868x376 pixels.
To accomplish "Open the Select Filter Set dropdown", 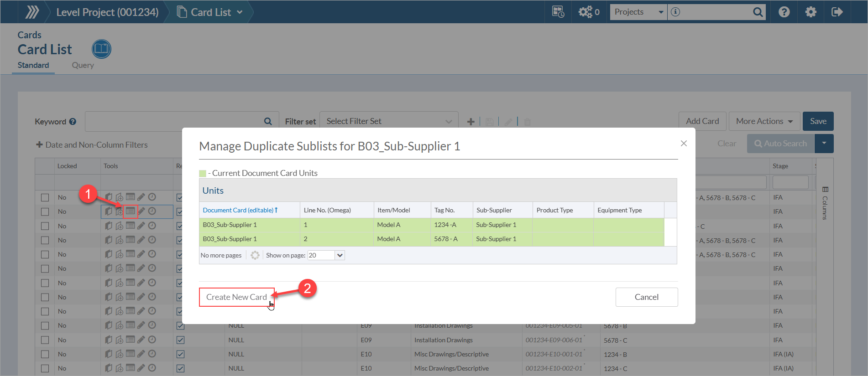I will (x=389, y=121).
